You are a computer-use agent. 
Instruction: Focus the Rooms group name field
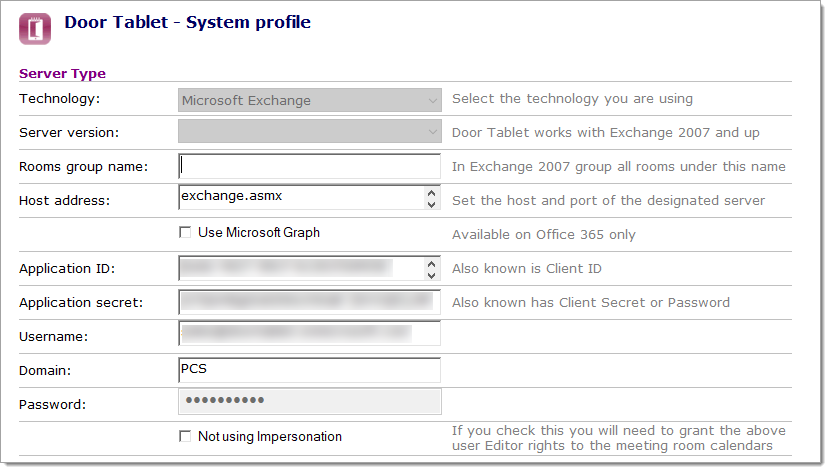point(310,166)
